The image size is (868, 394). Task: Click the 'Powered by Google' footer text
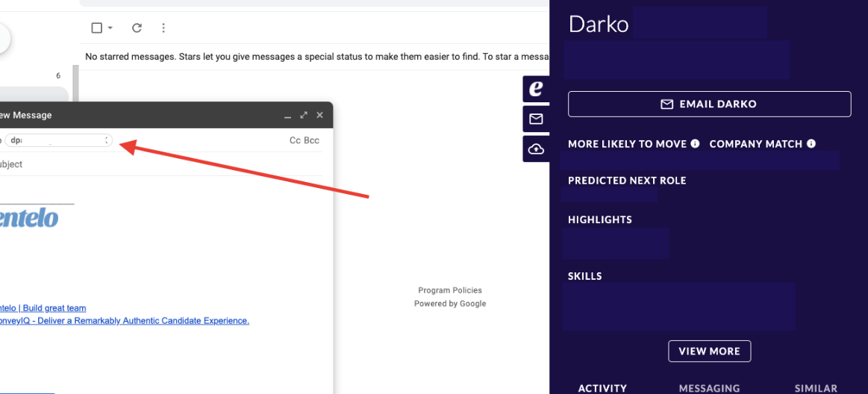pyautogui.click(x=450, y=303)
